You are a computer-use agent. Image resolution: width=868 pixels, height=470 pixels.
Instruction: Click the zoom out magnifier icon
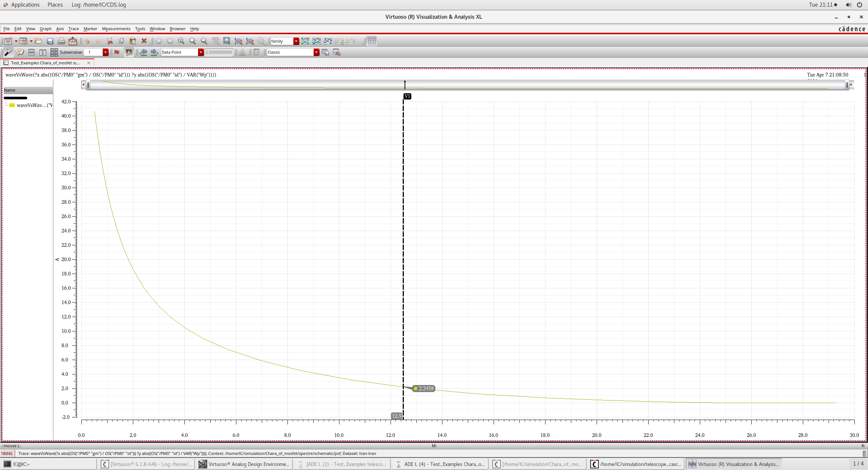click(204, 41)
